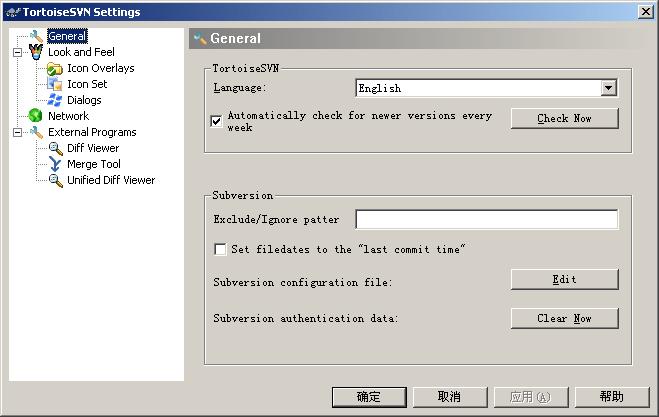The width and height of the screenshot is (659, 417).
Task: Click the Merge Tool icon
Action: click(55, 164)
